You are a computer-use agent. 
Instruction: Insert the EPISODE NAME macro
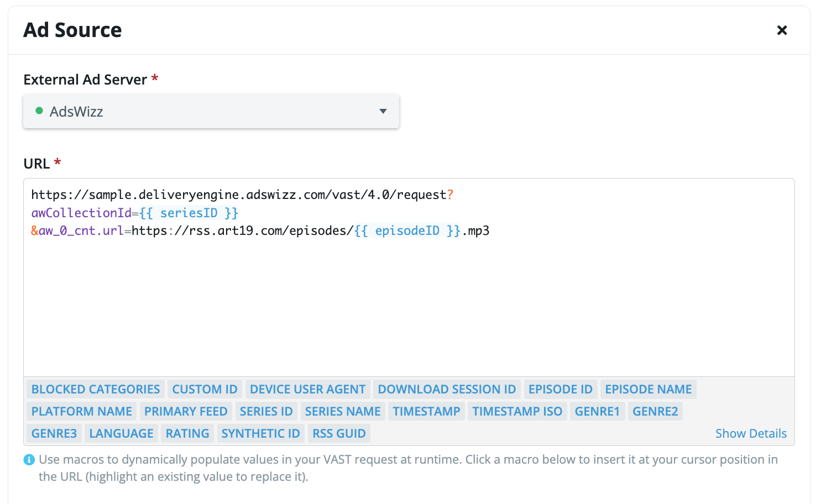point(648,389)
